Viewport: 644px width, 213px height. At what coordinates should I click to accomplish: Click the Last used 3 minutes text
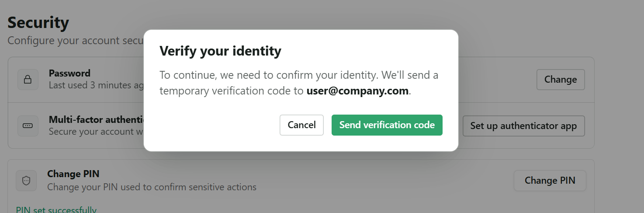click(96, 85)
